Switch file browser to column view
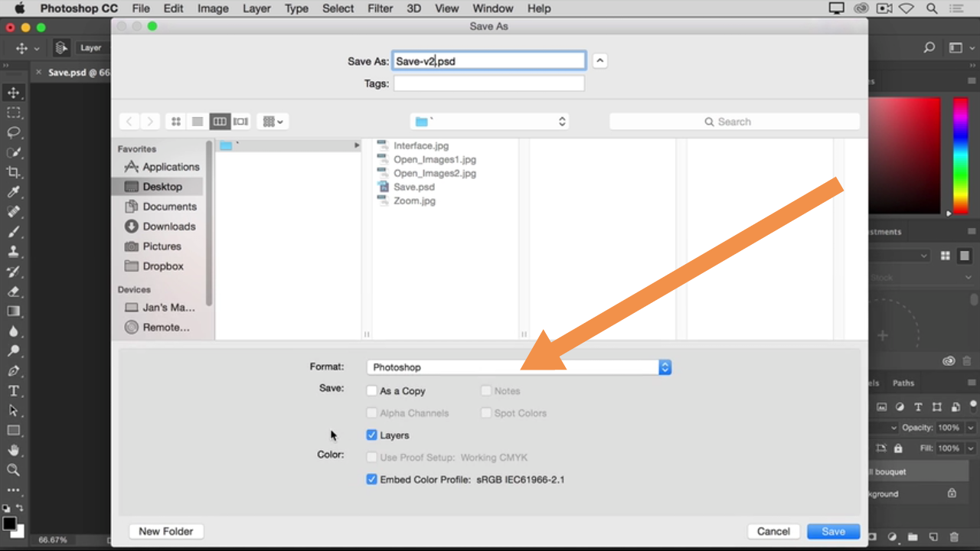 (220, 122)
